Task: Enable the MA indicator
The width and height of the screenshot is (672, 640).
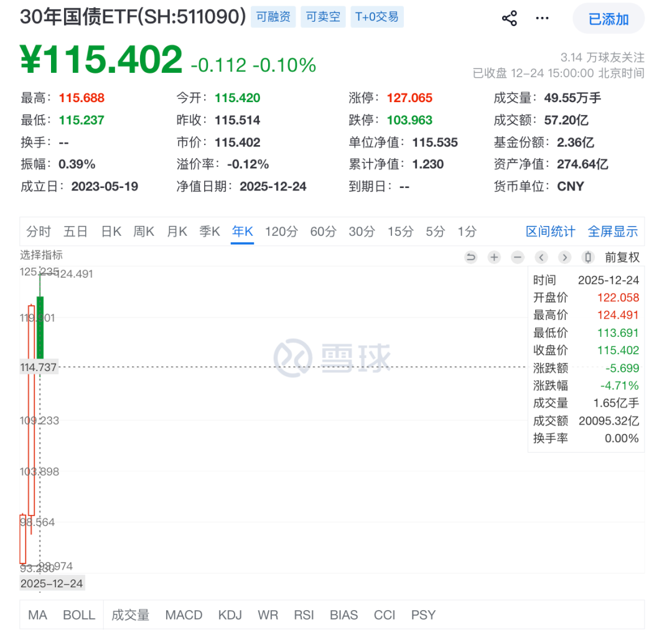Action: click(x=37, y=614)
